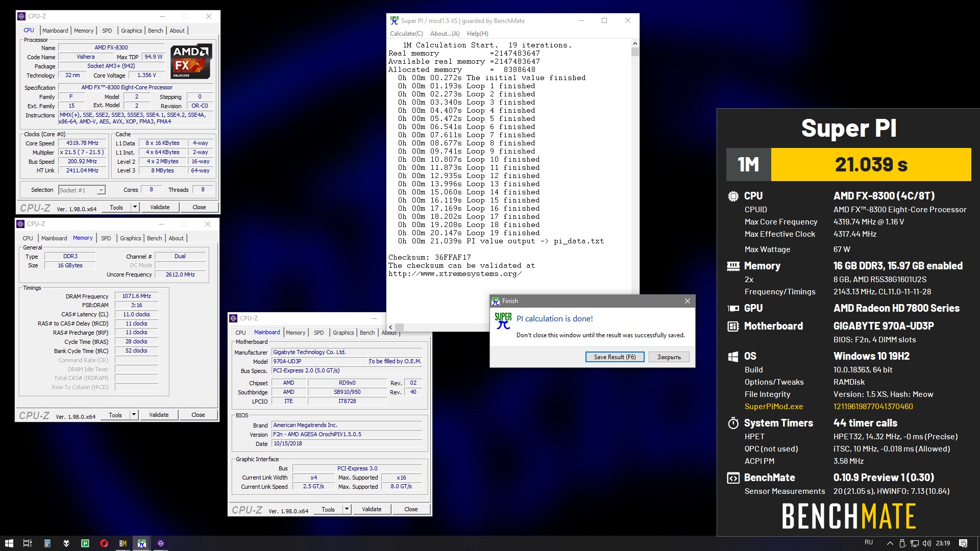The height and width of the screenshot is (551, 980).
Task: Click Close button in CPU-Z CPU window
Action: pos(199,207)
